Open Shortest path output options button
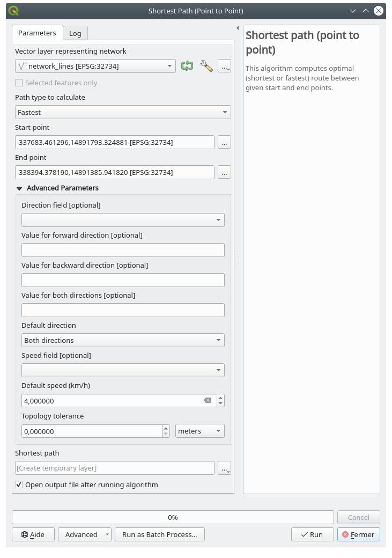Image resolution: width=392 pixels, height=558 pixels. (x=224, y=468)
